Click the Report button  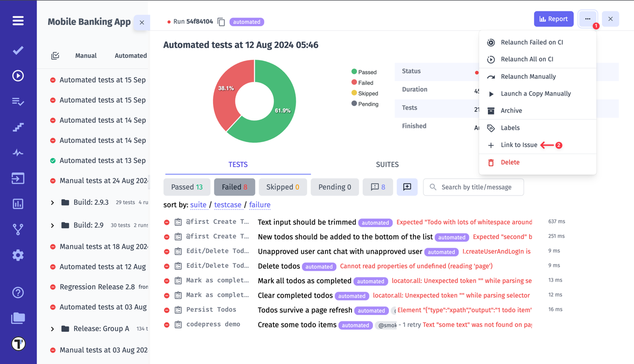(x=553, y=18)
